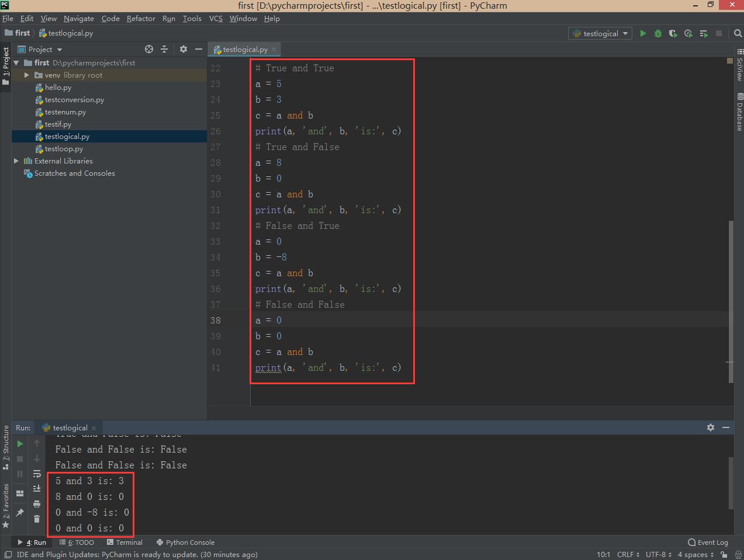The image size is (744, 560).
Task: Open the 4 spaces indent selector
Action: 695,555
